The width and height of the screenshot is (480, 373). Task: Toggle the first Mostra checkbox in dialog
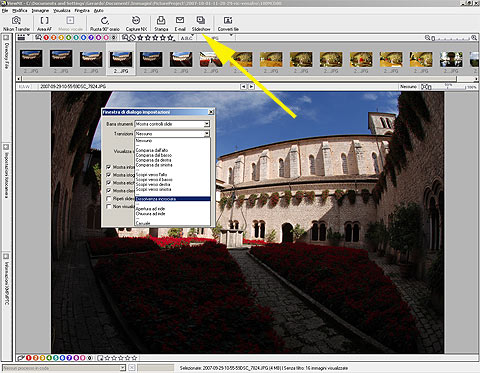pyautogui.click(x=108, y=167)
